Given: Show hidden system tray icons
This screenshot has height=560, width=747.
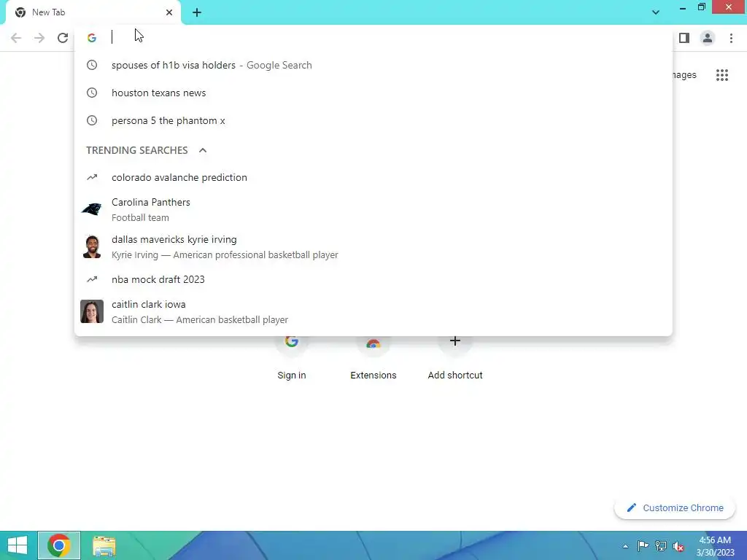Looking at the screenshot, I should [625, 546].
